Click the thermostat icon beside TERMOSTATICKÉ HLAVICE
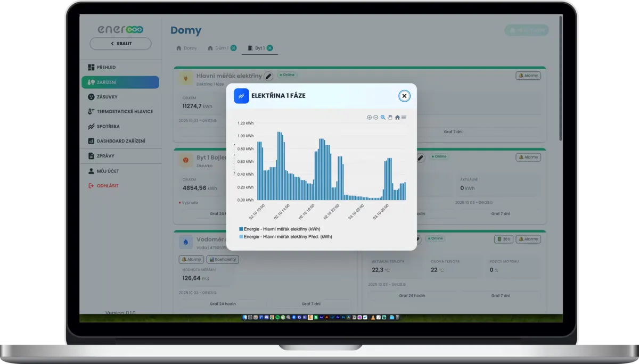Screen dimensions: 639x364 tap(91, 112)
